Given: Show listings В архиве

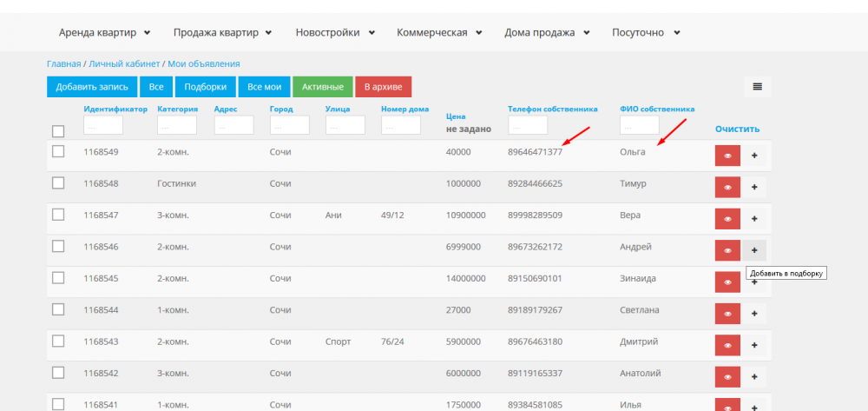Looking at the screenshot, I should click(383, 87).
